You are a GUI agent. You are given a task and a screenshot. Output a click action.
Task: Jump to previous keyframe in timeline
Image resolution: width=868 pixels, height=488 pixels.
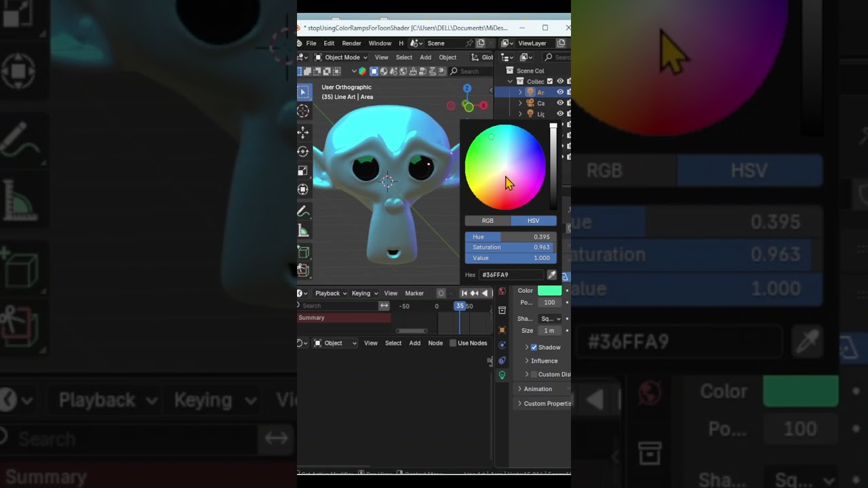click(x=475, y=293)
